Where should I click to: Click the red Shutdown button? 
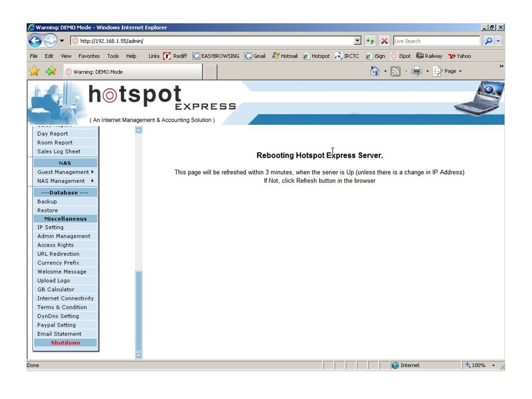[65, 342]
